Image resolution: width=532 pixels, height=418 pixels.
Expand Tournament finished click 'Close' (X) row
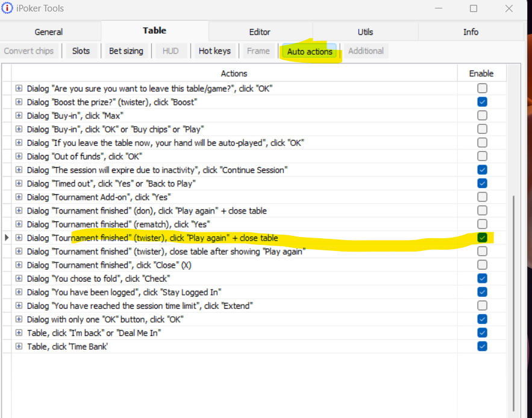click(x=19, y=265)
